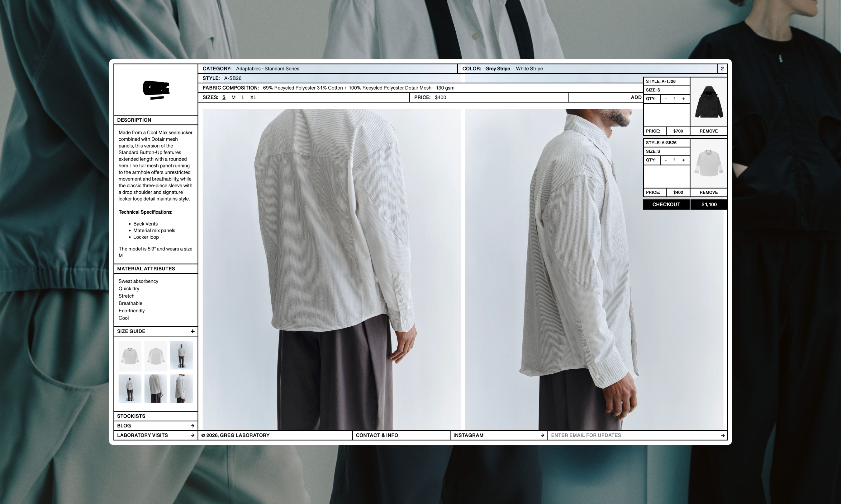The height and width of the screenshot is (504, 841).
Task: Click the CHECKOUT button
Action: [666, 204]
